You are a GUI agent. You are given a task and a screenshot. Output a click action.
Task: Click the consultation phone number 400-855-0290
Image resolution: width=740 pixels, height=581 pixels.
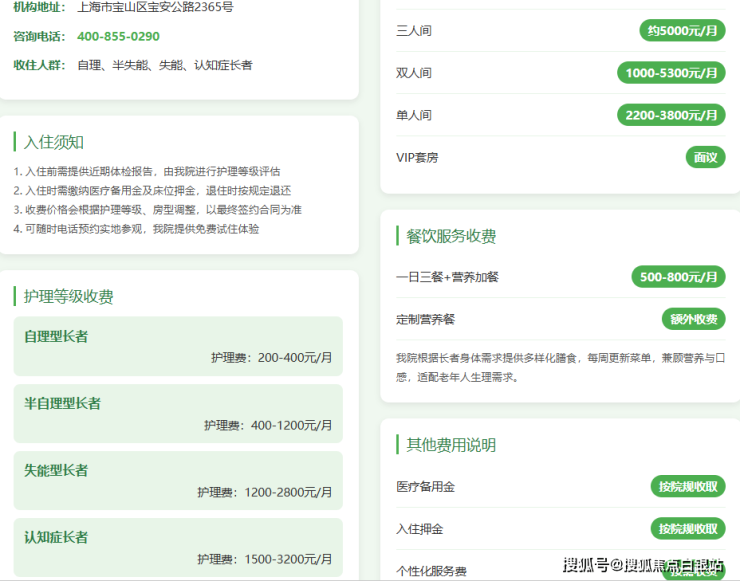coord(118,36)
